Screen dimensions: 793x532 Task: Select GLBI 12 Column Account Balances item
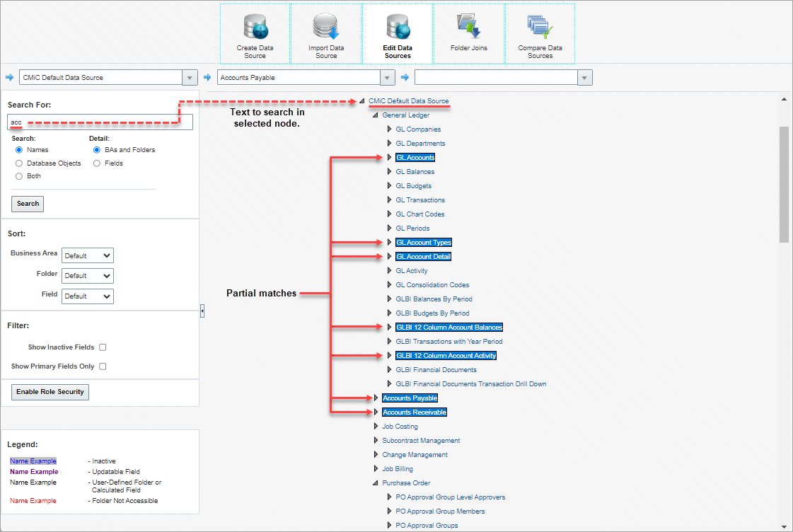(449, 327)
